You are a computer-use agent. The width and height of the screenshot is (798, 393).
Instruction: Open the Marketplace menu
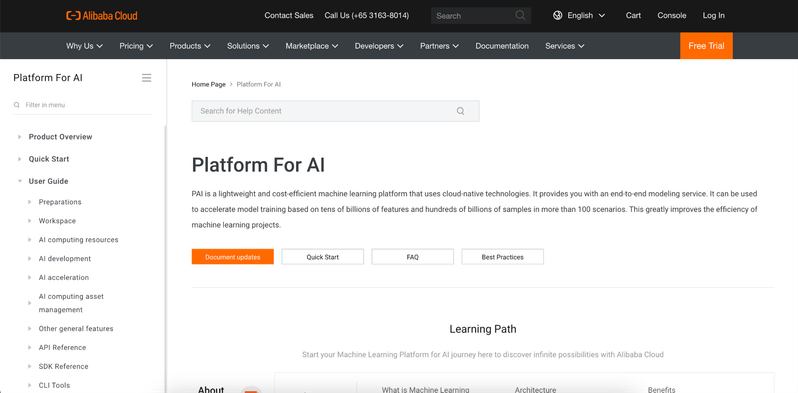pos(312,46)
